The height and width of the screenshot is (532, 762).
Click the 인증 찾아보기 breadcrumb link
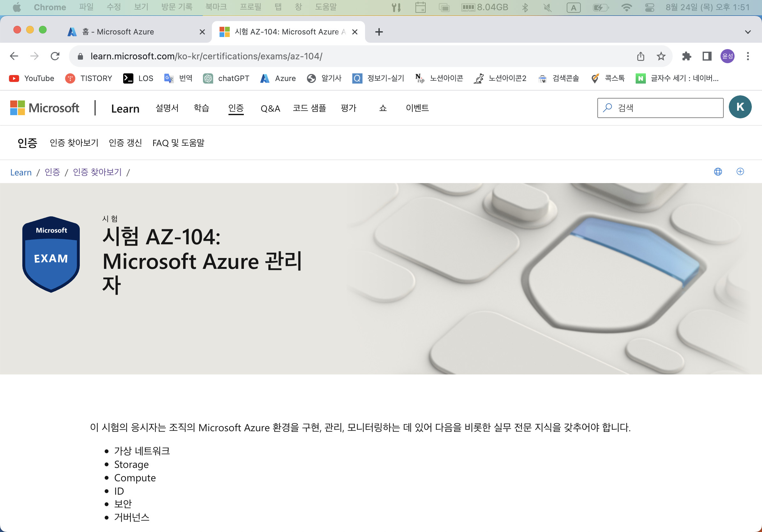[97, 172]
